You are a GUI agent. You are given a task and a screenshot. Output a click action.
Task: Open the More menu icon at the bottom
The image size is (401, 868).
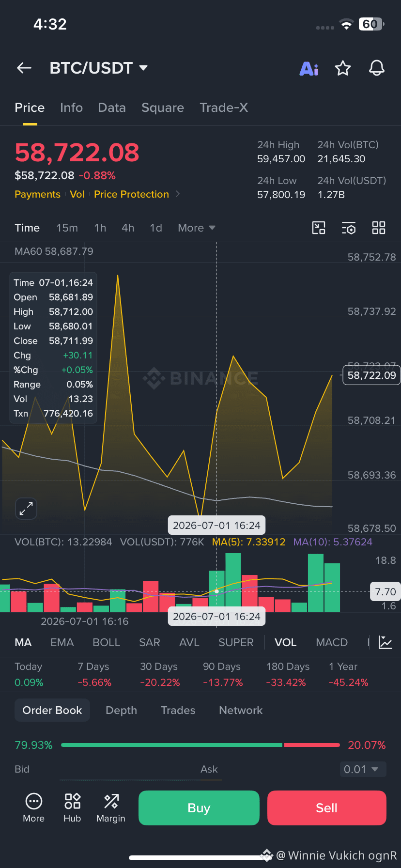click(x=33, y=807)
